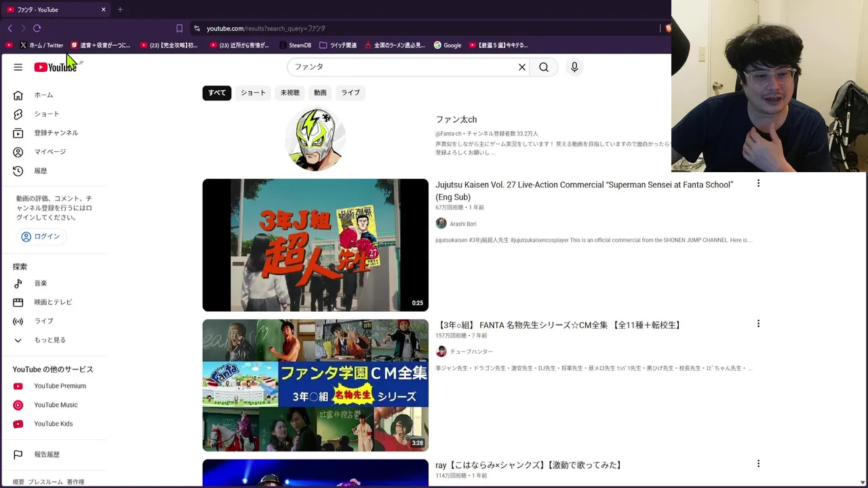Screen dimensions: 868x488
Task: Open the (23) 近所から苦情が bookmark
Action: pyautogui.click(x=240, y=45)
